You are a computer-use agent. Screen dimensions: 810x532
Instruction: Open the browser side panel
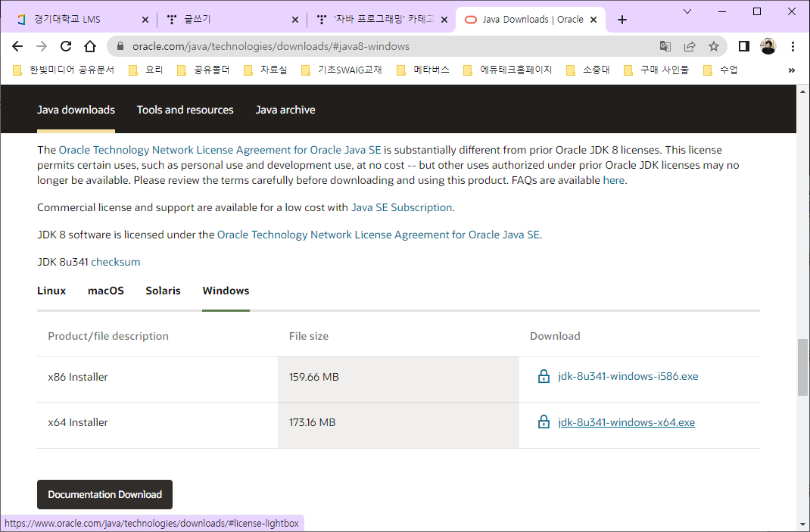tap(744, 46)
